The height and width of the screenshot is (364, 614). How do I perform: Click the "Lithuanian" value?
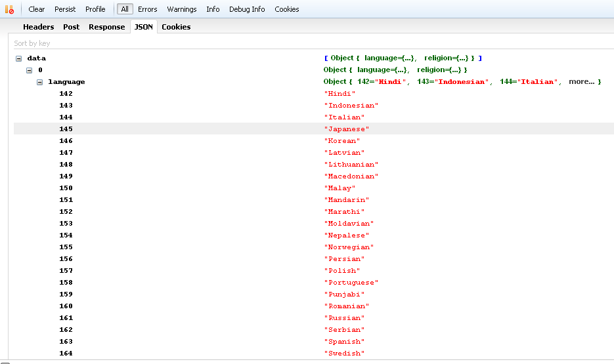[351, 164]
